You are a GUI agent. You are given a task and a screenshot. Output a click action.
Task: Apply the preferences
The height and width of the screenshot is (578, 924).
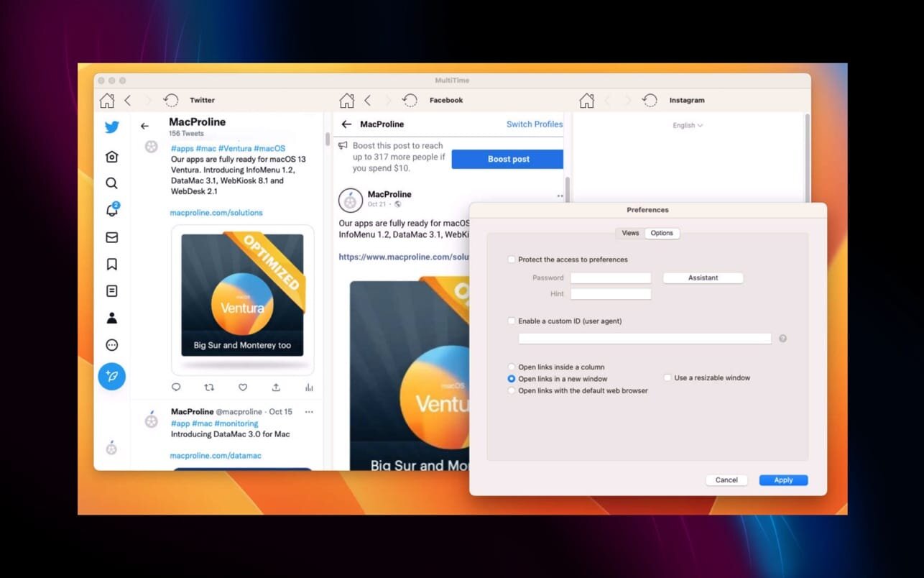(x=783, y=480)
